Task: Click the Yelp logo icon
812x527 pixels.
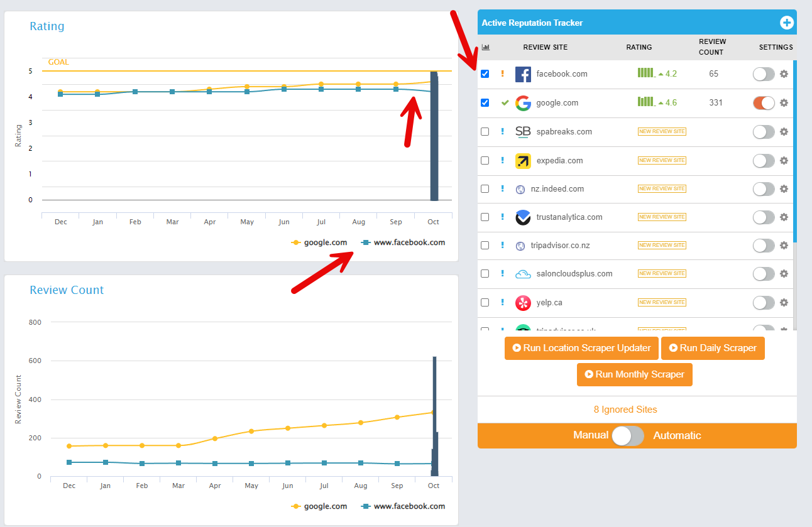Action: [x=523, y=303]
